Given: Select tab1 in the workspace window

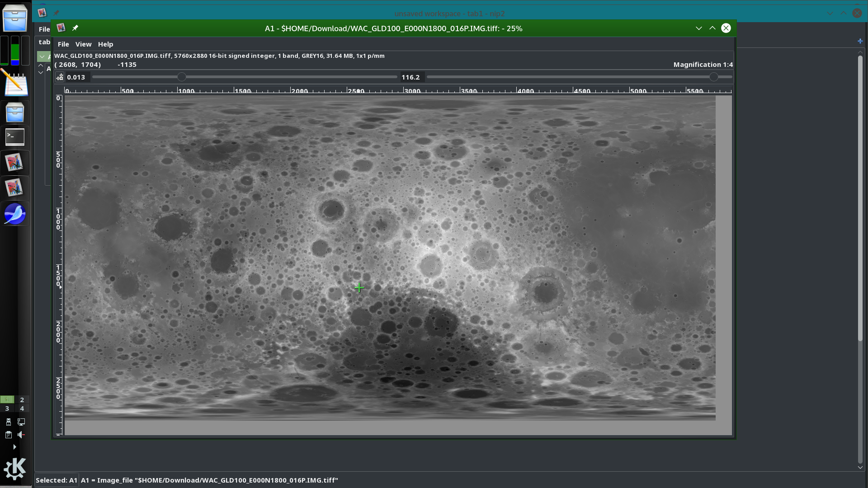Looking at the screenshot, I should pyautogui.click(x=44, y=42).
